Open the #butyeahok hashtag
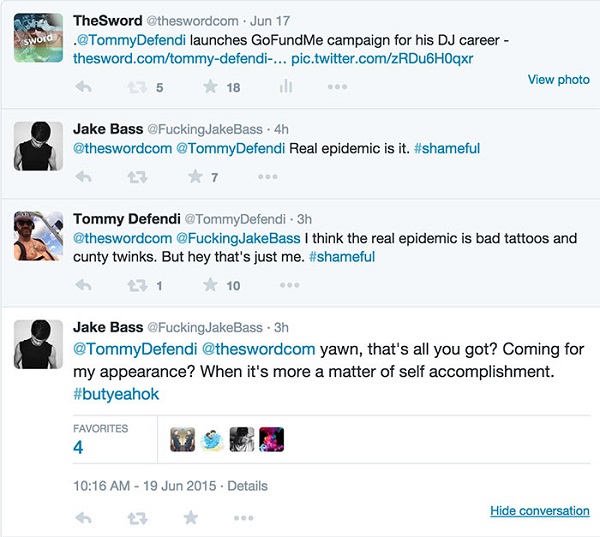600x537 pixels. tap(116, 394)
